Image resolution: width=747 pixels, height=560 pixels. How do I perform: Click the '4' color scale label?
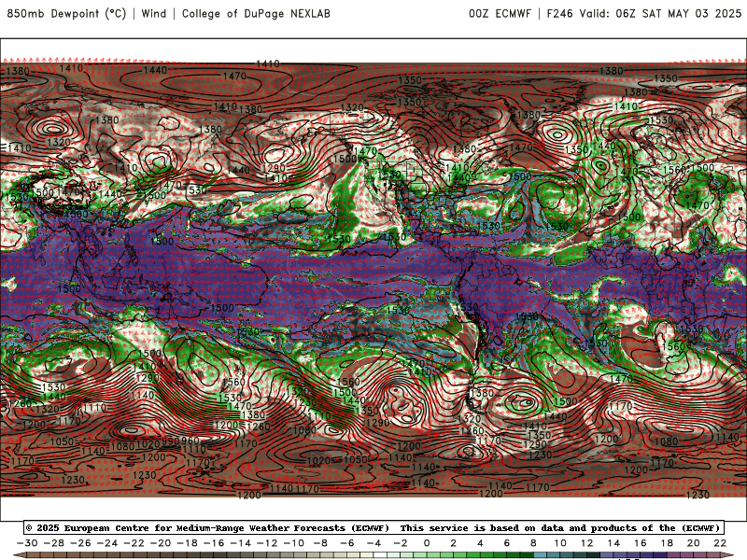480,543
